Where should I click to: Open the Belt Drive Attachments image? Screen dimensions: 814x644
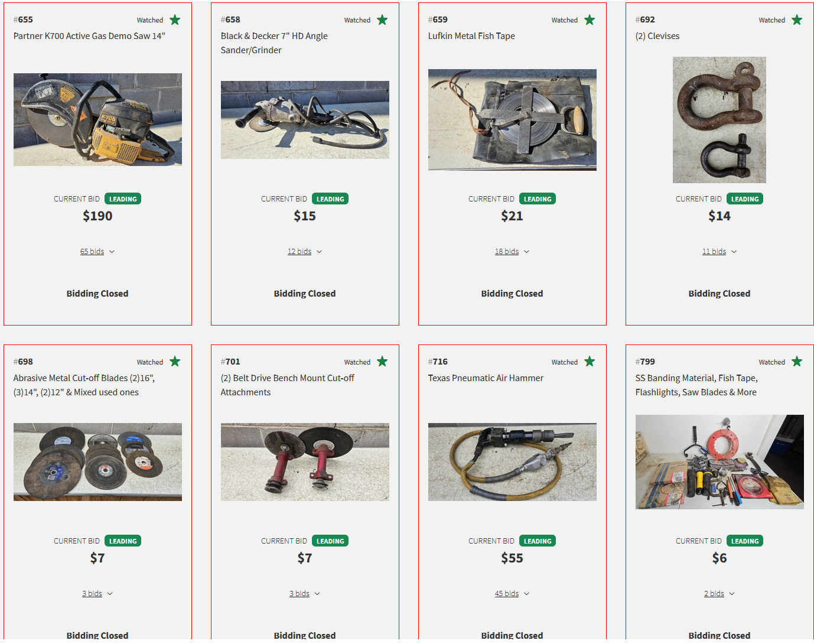(x=305, y=462)
